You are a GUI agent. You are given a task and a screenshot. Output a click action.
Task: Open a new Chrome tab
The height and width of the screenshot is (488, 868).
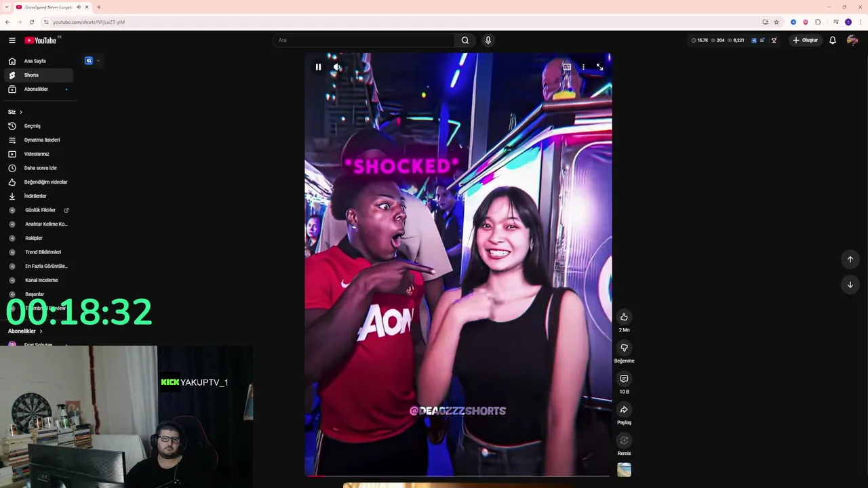(98, 7)
